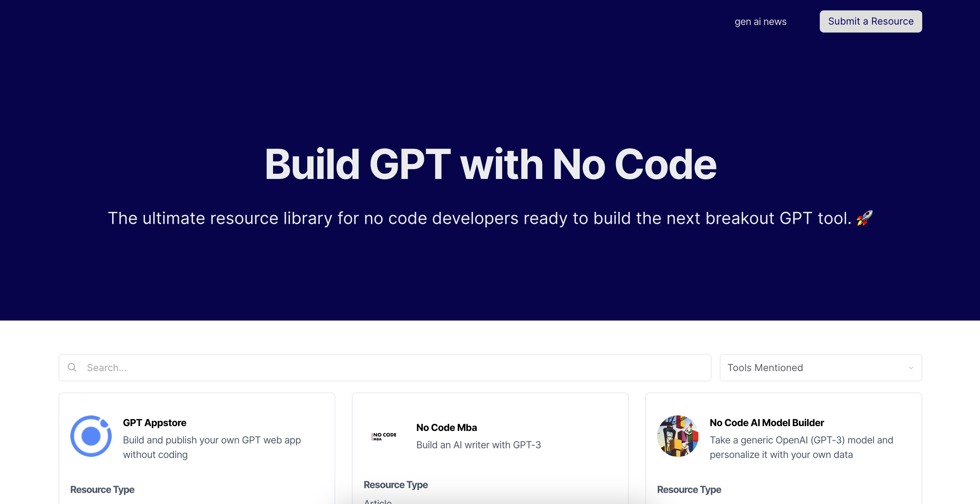
Task: Click the rocket emoji in the tagline
Action: [864, 218]
